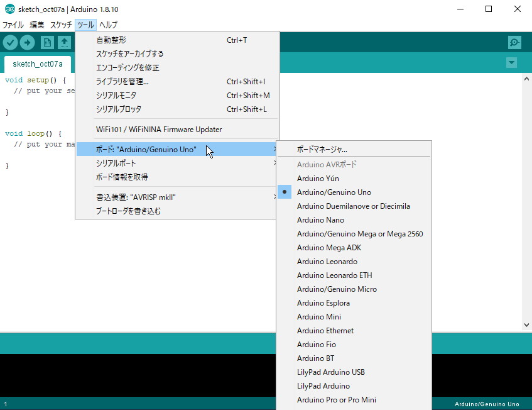Image resolution: width=532 pixels, height=410 pixels.
Task: Close the ツール menu from menu bar
Action: click(x=85, y=25)
